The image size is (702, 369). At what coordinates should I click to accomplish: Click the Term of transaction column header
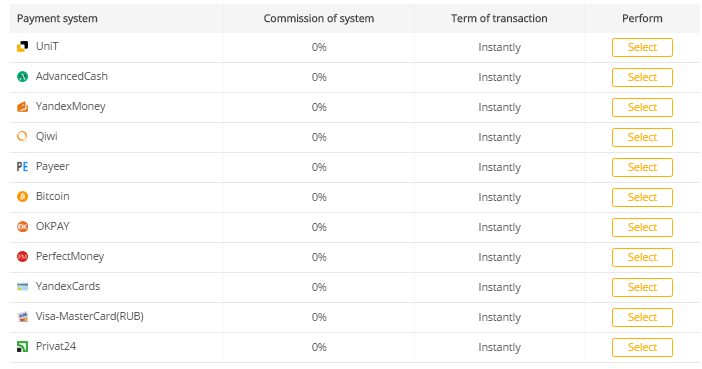[499, 18]
